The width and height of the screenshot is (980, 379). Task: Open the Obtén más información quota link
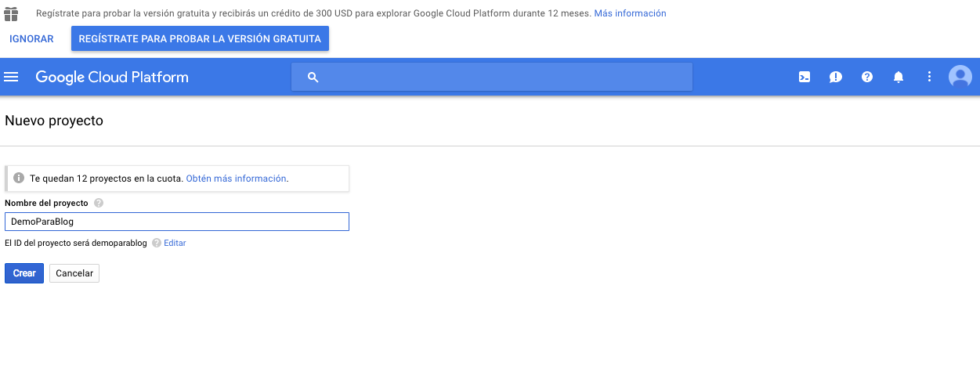[x=236, y=179]
